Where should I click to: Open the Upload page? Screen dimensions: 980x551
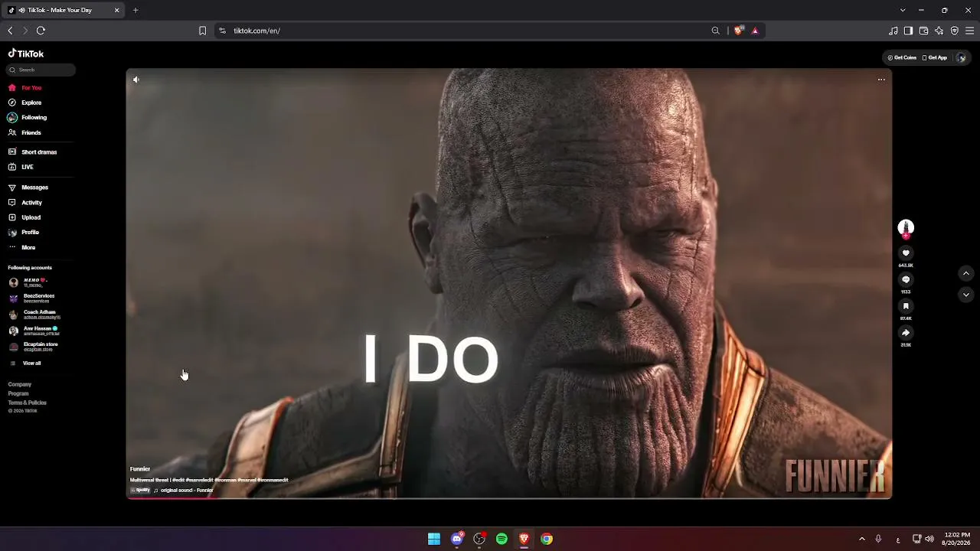coord(24,217)
